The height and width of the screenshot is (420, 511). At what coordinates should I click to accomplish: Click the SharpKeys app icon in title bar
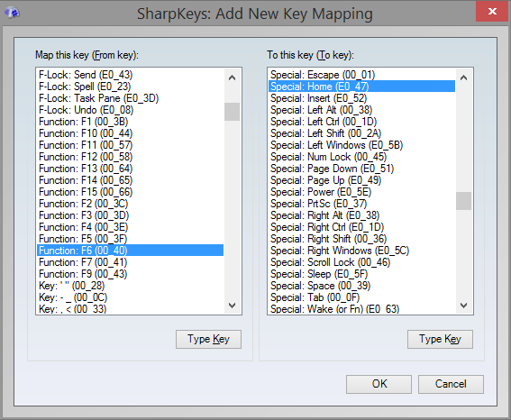[x=12, y=13]
